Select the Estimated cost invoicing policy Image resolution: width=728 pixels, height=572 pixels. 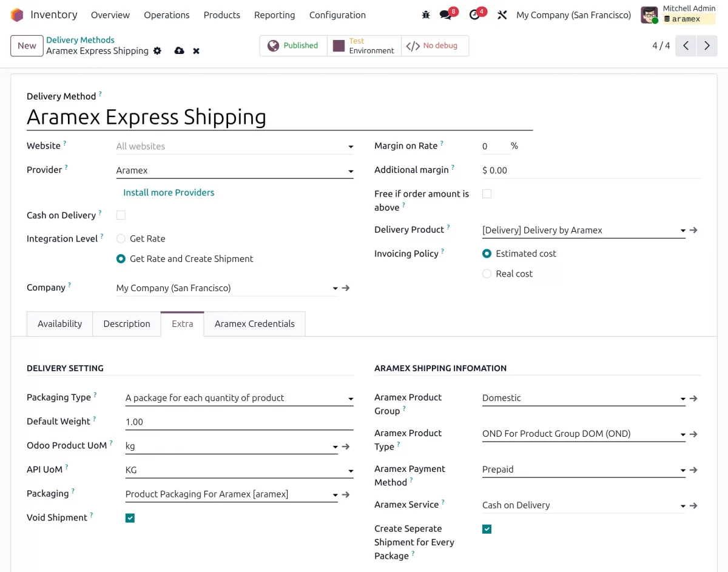[x=487, y=254]
